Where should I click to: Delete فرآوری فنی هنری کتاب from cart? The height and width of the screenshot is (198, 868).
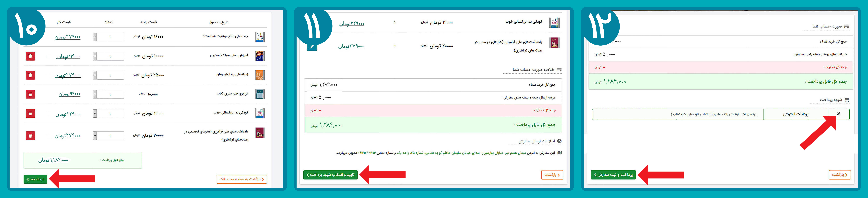(30, 94)
